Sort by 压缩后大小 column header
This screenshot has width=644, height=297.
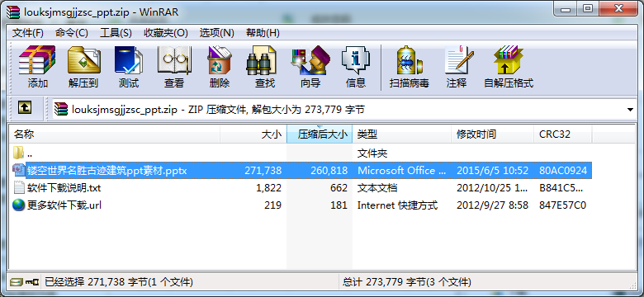point(320,134)
